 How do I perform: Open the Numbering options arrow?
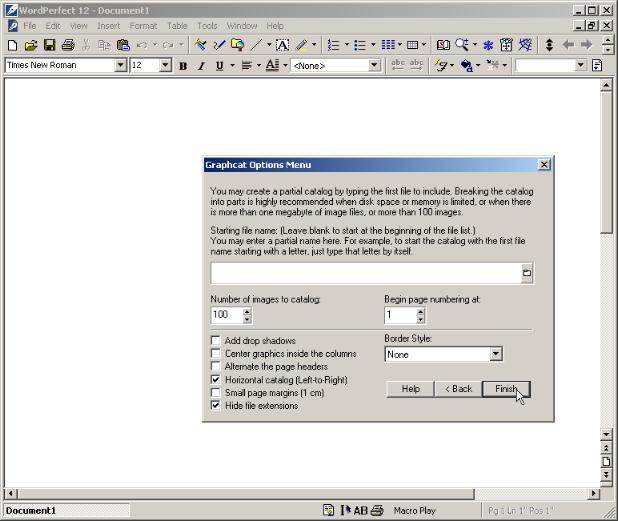coord(346,45)
